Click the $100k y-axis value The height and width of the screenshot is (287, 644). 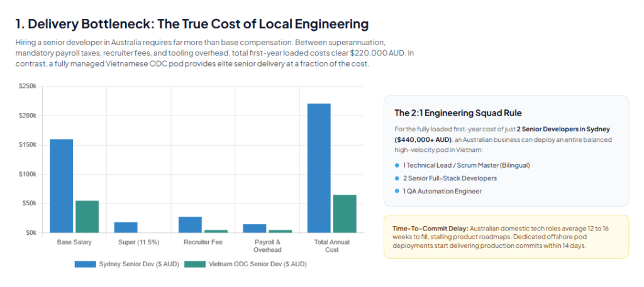coord(28,174)
